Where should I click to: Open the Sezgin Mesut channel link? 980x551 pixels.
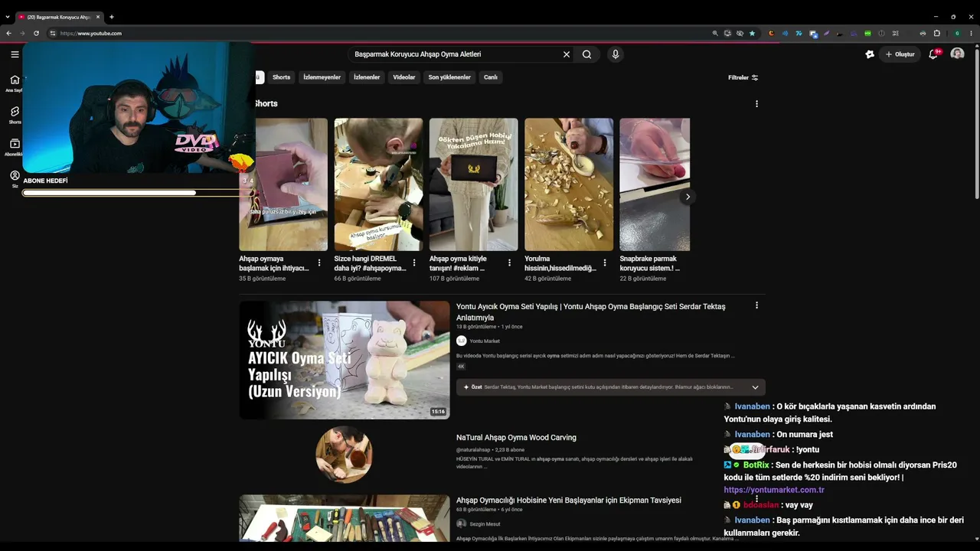(485, 524)
